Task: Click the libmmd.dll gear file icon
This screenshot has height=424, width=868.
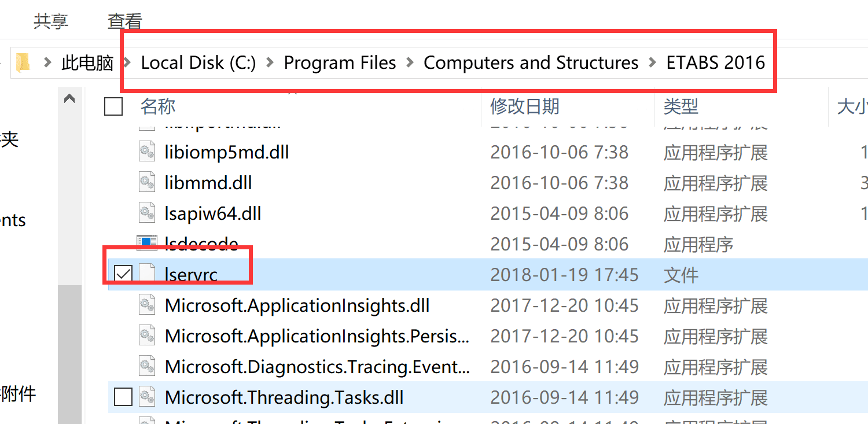Action: click(x=147, y=183)
